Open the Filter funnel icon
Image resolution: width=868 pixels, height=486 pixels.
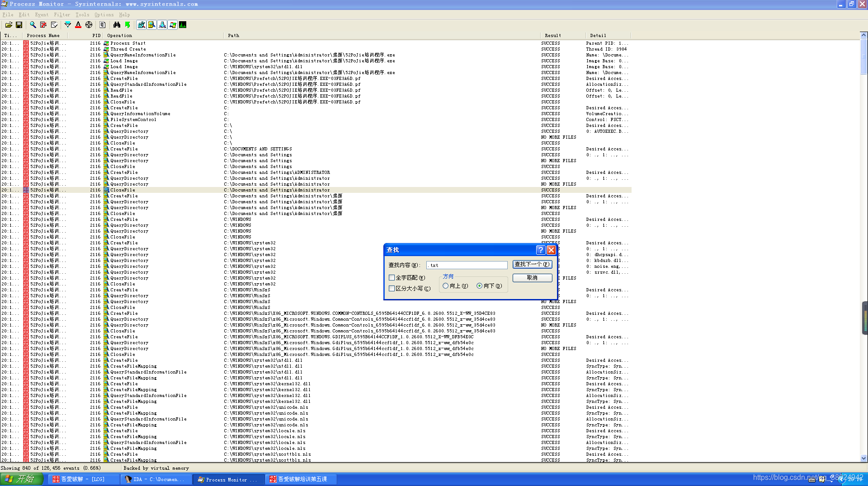coord(68,25)
